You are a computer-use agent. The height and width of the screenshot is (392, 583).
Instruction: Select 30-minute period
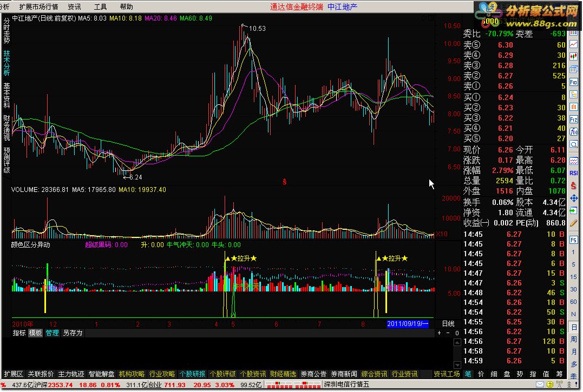tap(574, 290)
